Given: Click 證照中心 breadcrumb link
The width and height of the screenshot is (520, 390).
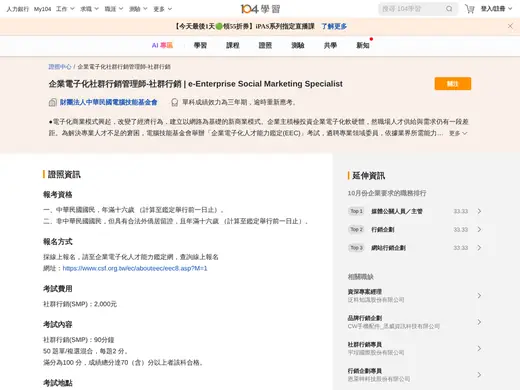Looking at the screenshot, I should (60, 67).
